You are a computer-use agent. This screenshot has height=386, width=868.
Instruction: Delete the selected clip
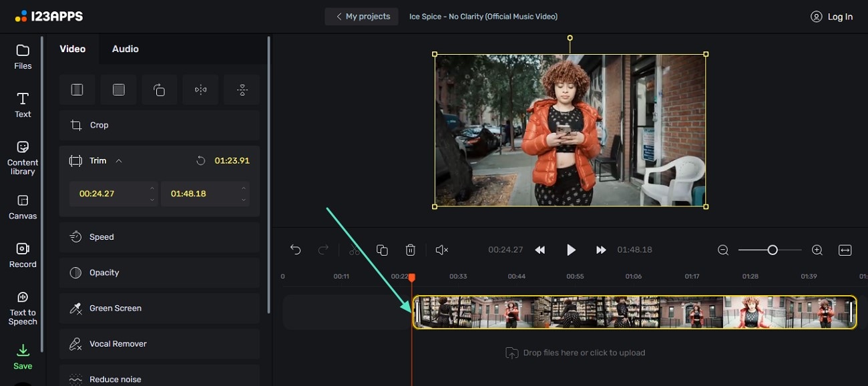point(411,250)
